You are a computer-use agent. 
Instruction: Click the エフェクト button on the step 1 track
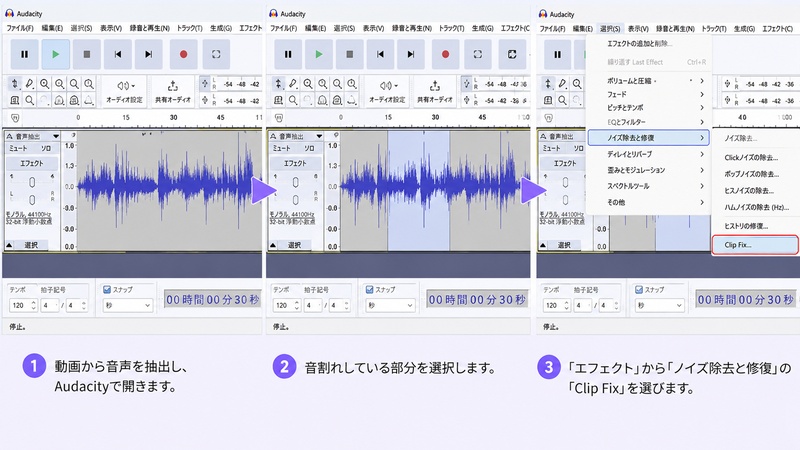[32, 163]
